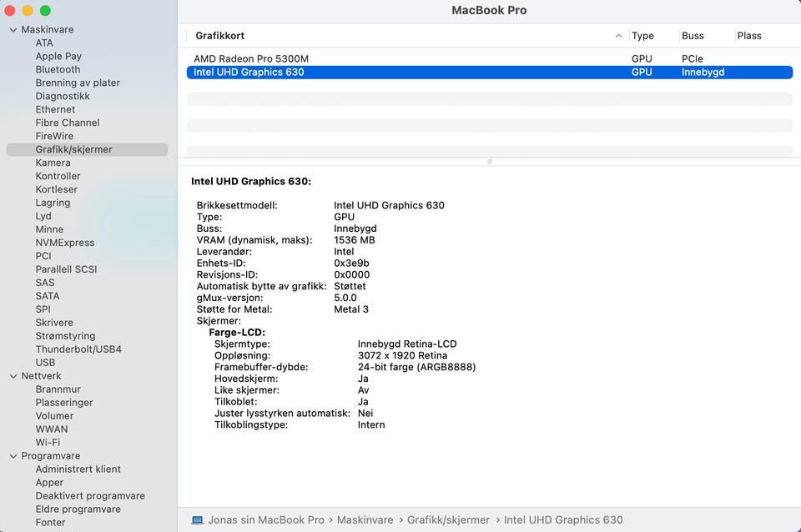The image size is (801, 532).
Task: Open Parallell SCSI item
Action: [x=66, y=269]
